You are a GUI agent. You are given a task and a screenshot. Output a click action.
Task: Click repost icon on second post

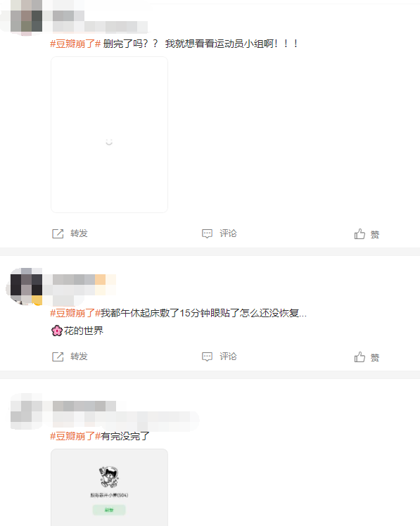pos(58,357)
